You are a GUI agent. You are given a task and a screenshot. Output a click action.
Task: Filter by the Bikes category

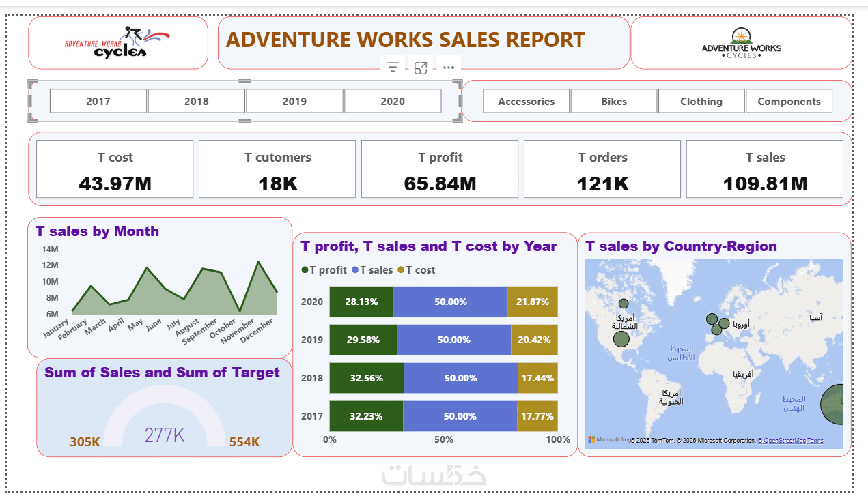click(614, 101)
